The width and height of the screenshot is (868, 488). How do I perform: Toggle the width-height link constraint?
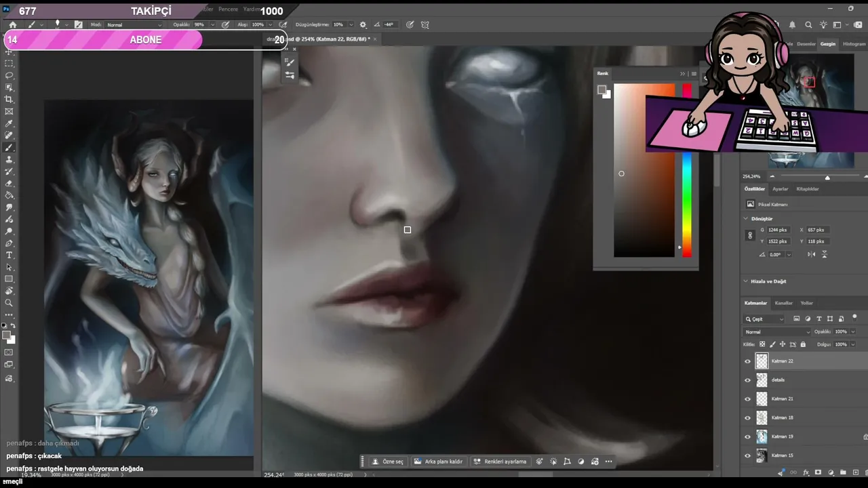(750, 235)
